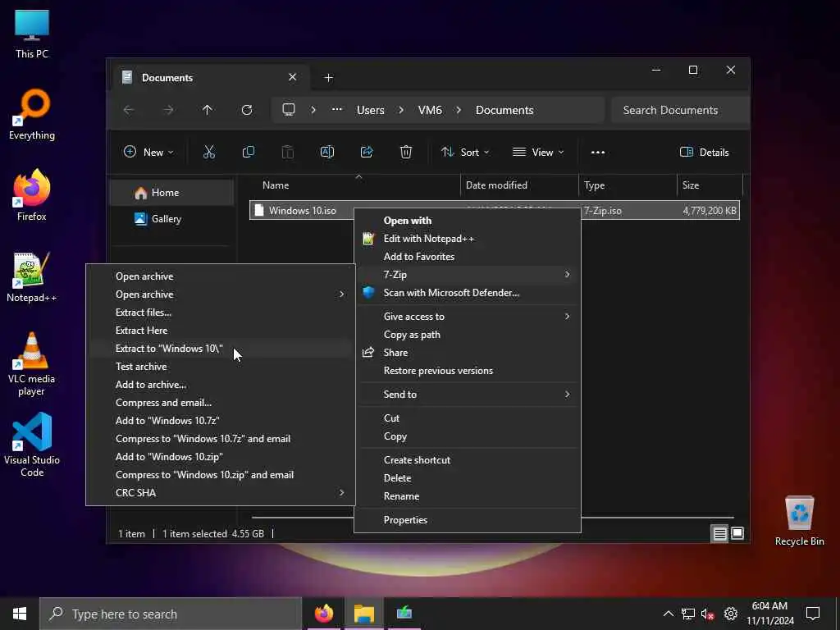This screenshot has height=630, width=840.
Task: Open the Windows Start menu
Action: click(20, 614)
